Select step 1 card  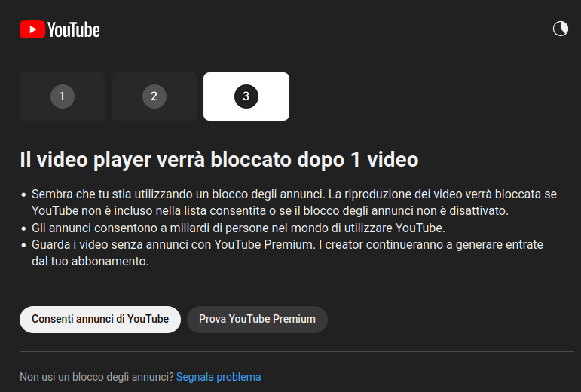click(x=63, y=96)
